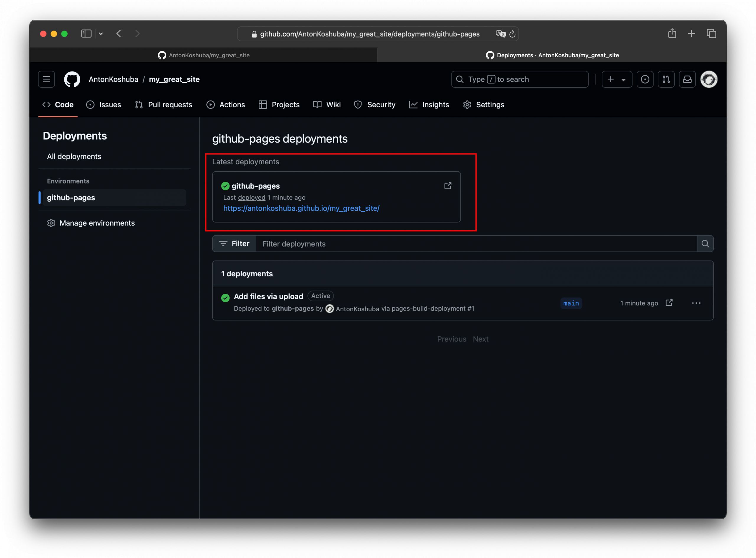This screenshot has width=756, height=558.
Task: Open Add files via upload deployment
Action: (x=269, y=296)
